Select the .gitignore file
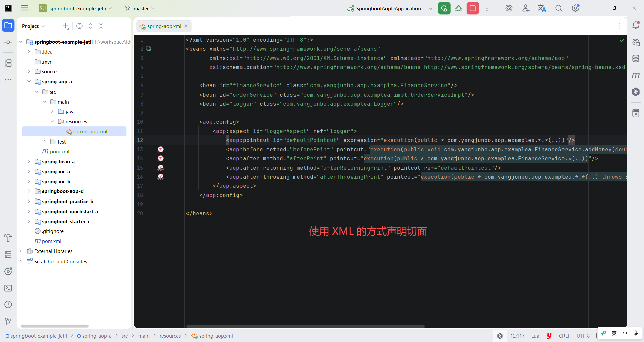Image resolution: width=644 pixels, height=342 pixels. 49,231
